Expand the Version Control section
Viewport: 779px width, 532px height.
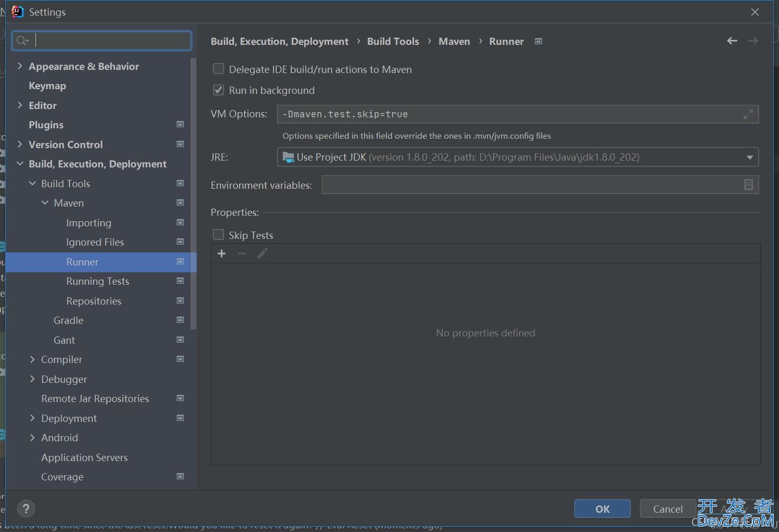click(x=20, y=144)
